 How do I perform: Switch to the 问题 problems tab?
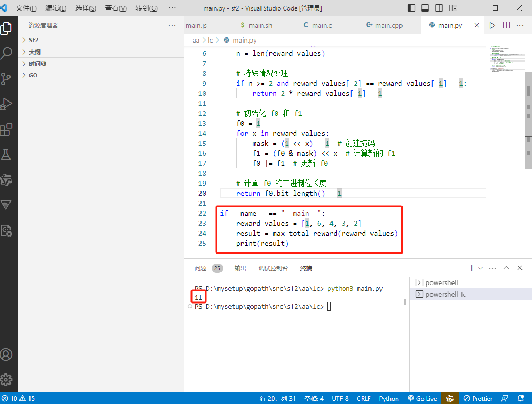point(208,268)
